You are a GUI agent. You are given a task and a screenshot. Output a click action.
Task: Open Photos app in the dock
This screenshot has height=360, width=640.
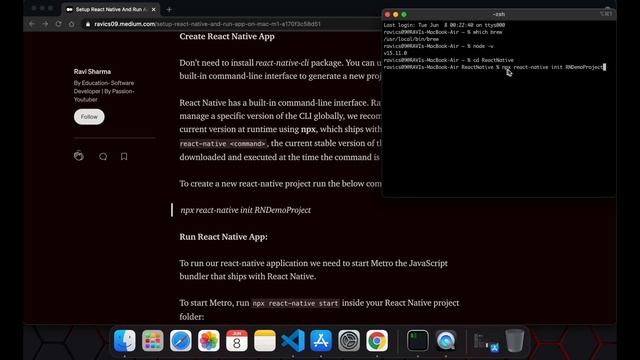(x=209, y=340)
